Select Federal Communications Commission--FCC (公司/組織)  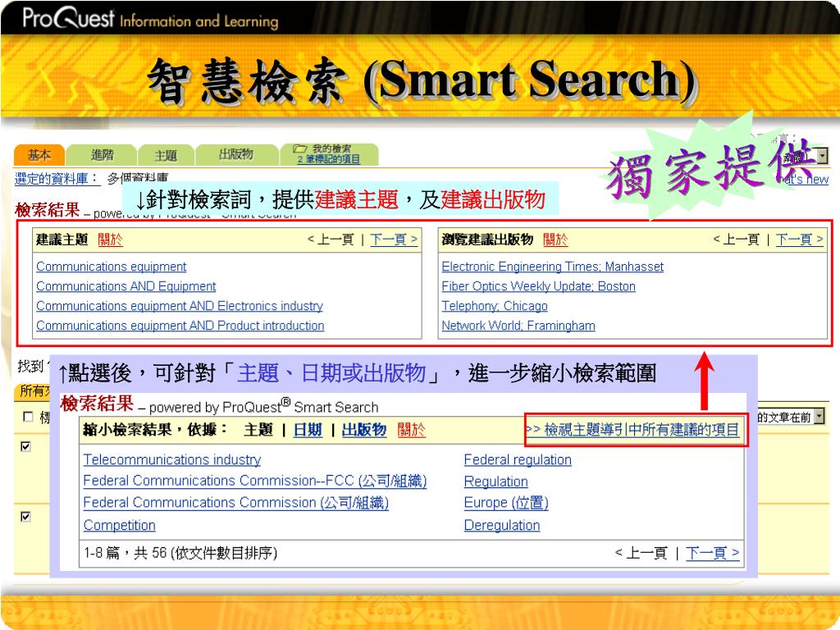tap(255, 481)
